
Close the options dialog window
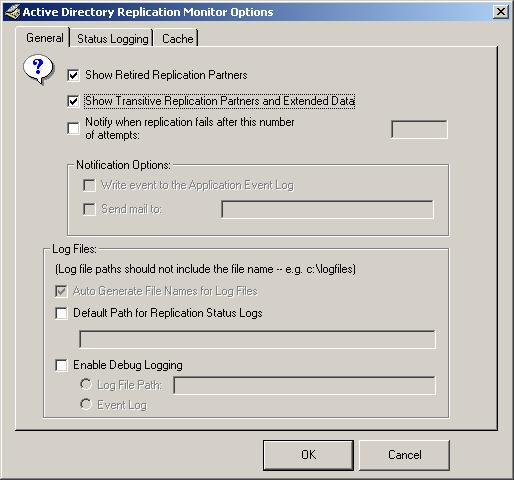pos(500,12)
